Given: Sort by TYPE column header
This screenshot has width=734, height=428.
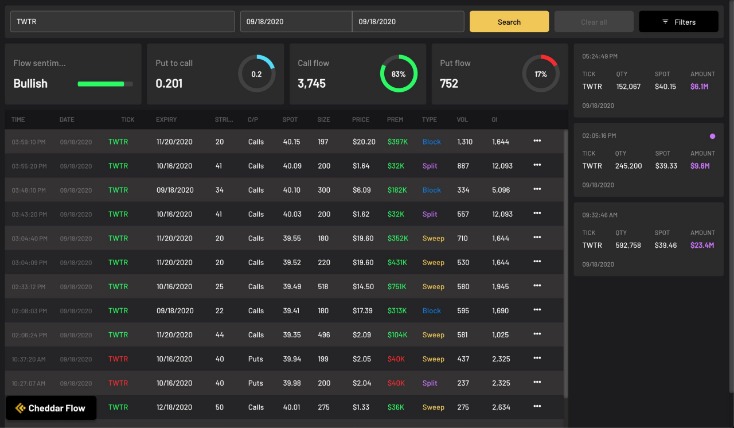Looking at the screenshot, I should coord(429,119).
